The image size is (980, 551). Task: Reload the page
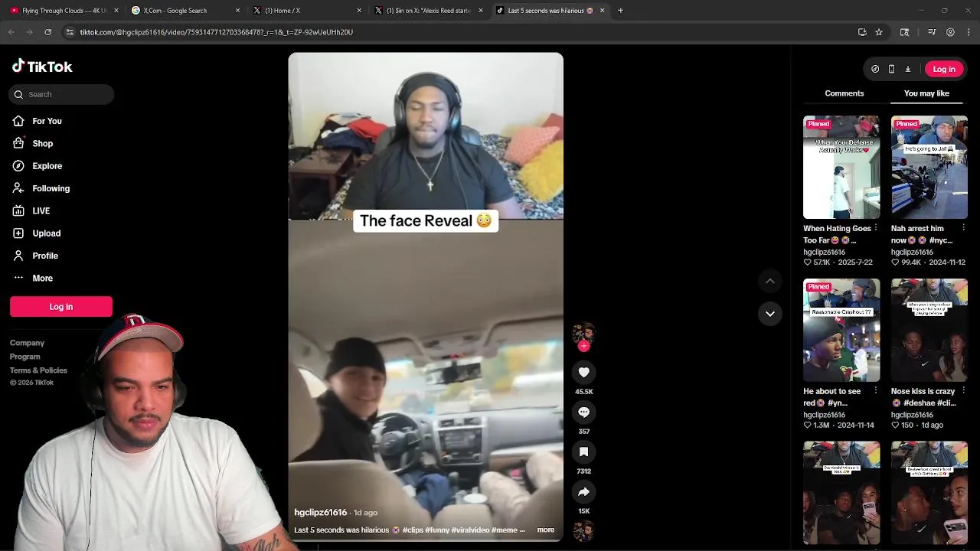point(47,32)
